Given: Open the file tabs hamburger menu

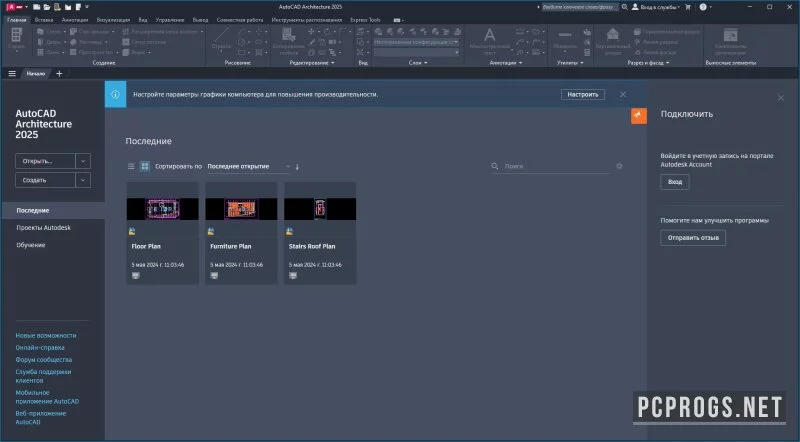Looking at the screenshot, I should (12, 73).
